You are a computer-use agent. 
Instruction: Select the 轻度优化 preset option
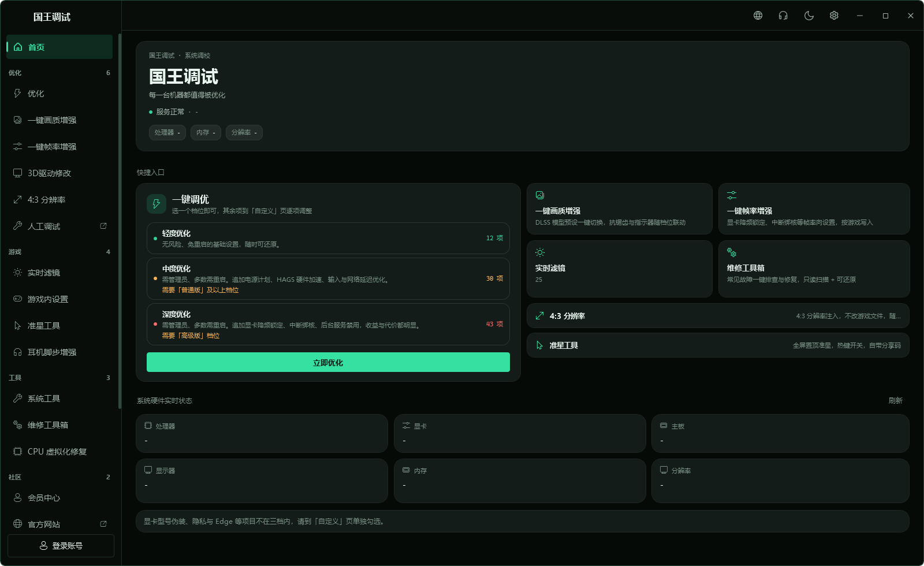[328, 238]
